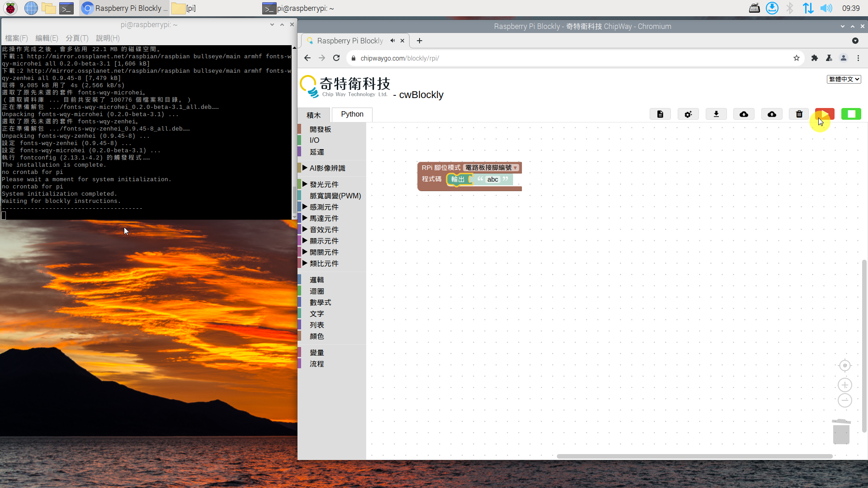Bookmark this page with the star icon
868x488 pixels.
[796, 58]
